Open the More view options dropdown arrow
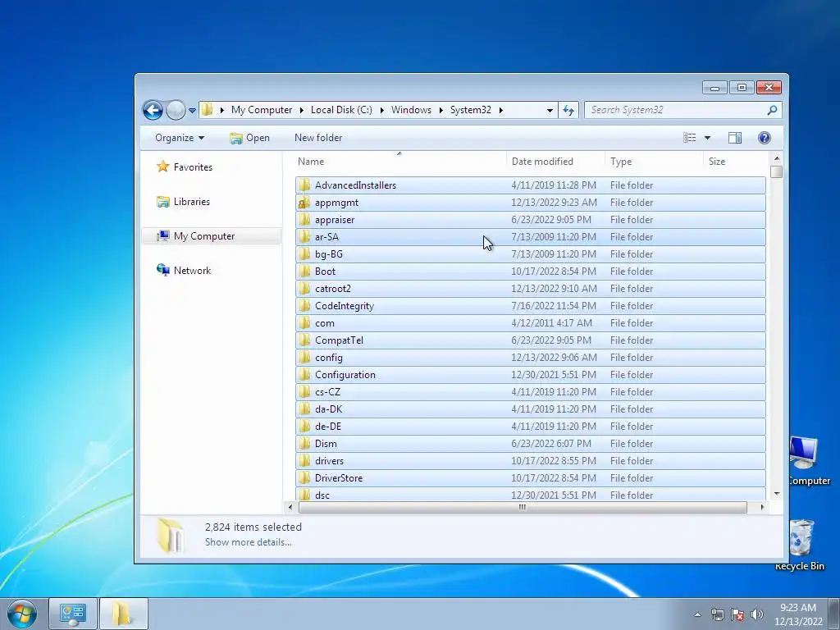The height and width of the screenshot is (630, 840). point(707,138)
